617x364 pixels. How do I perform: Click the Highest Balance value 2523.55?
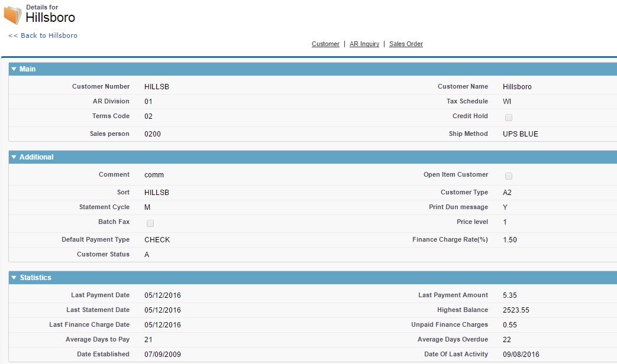point(516,310)
